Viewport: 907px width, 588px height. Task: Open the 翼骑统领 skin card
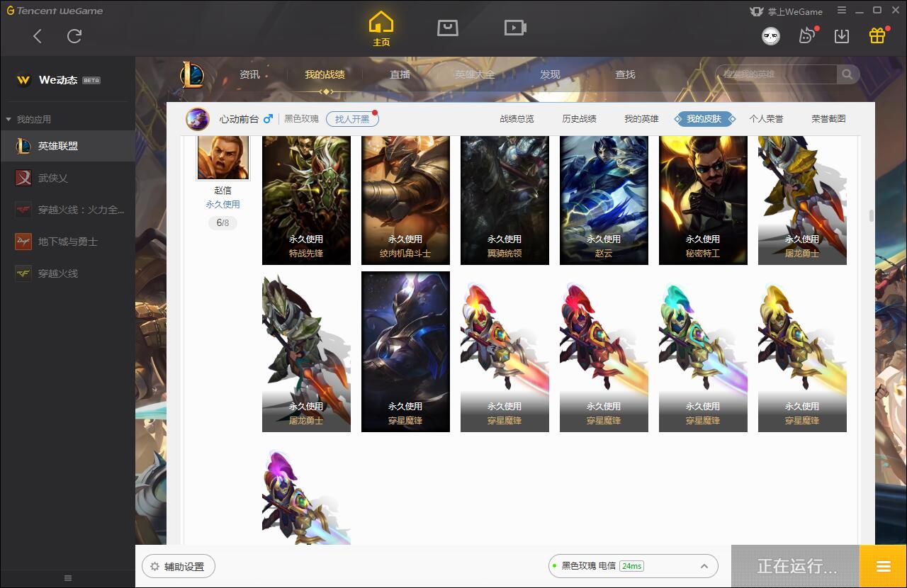pos(505,200)
